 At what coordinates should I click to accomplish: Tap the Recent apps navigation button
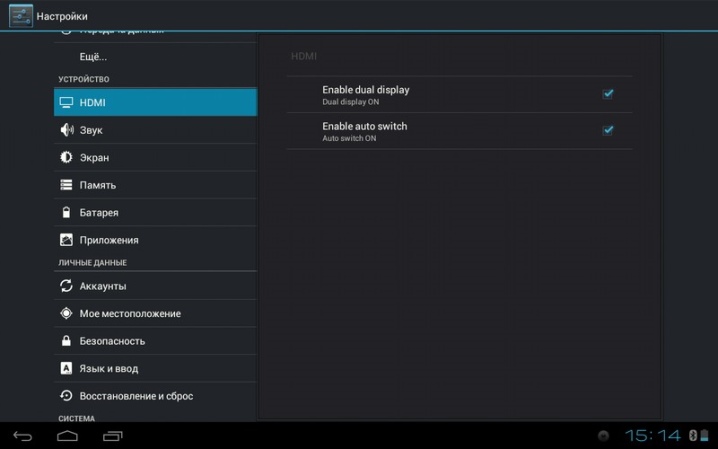pyautogui.click(x=113, y=436)
